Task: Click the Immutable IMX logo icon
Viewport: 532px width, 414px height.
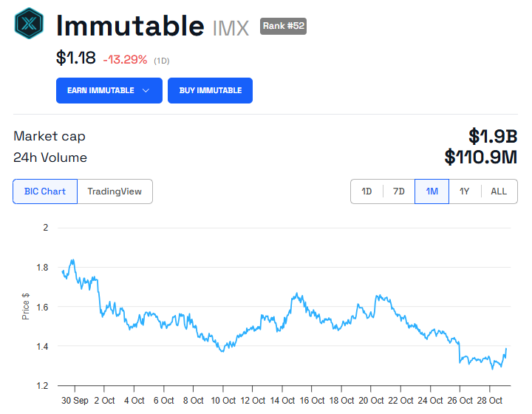Action: [29, 23]
